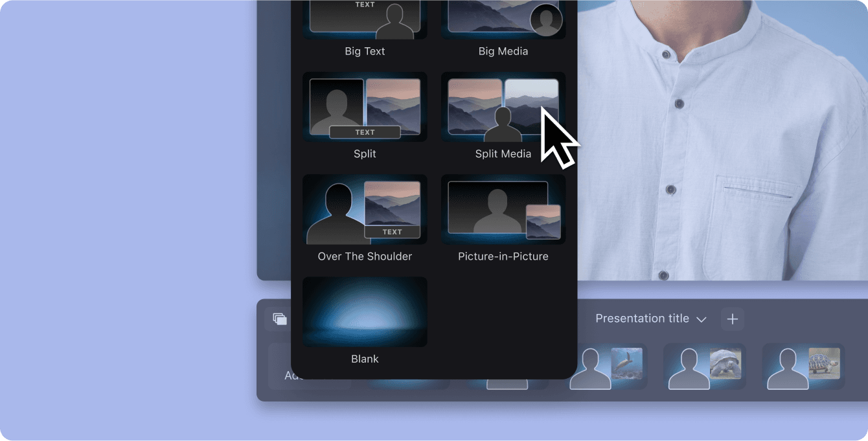The image size is (868, 441).
Task: Choose the Split layout
Action: (365, 107)
